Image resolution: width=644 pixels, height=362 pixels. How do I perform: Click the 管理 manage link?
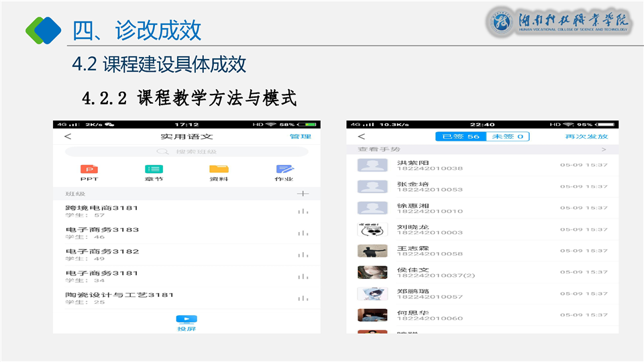(300, 137)
